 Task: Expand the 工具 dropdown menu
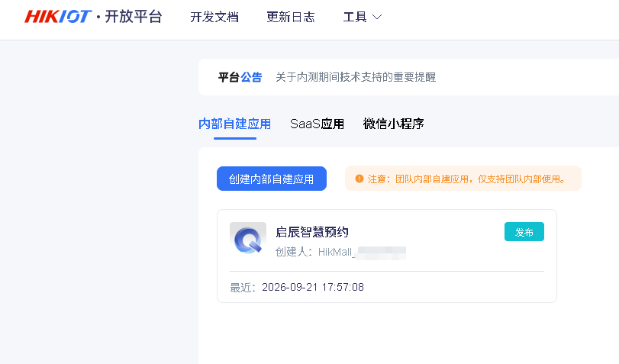tap(363, 17)
